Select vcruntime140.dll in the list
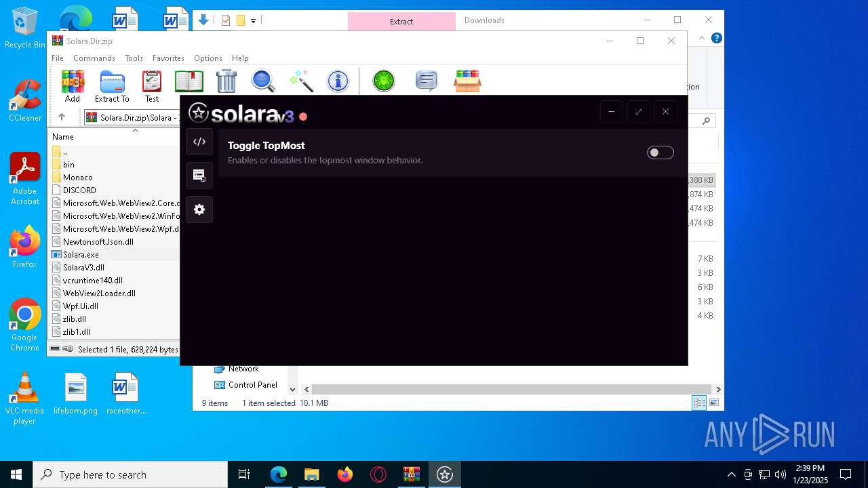868x488 pixels. pyautogui.click(x=92, y=281)
